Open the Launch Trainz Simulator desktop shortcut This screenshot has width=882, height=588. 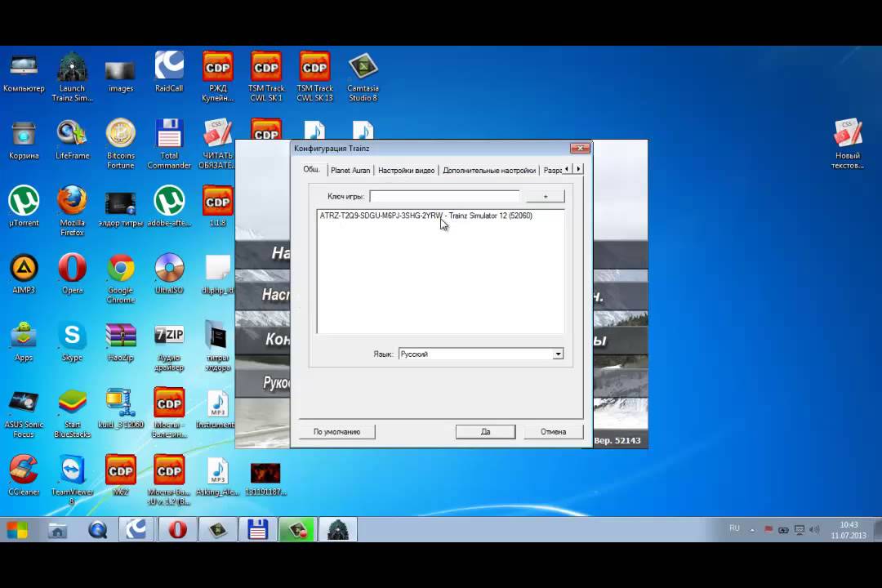click(x=72, y=77)
